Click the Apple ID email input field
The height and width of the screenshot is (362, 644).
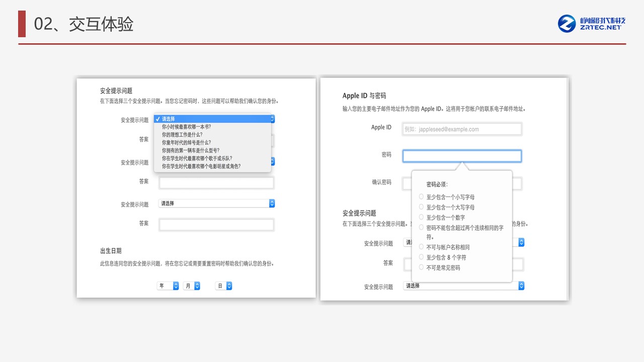point(461,129)
